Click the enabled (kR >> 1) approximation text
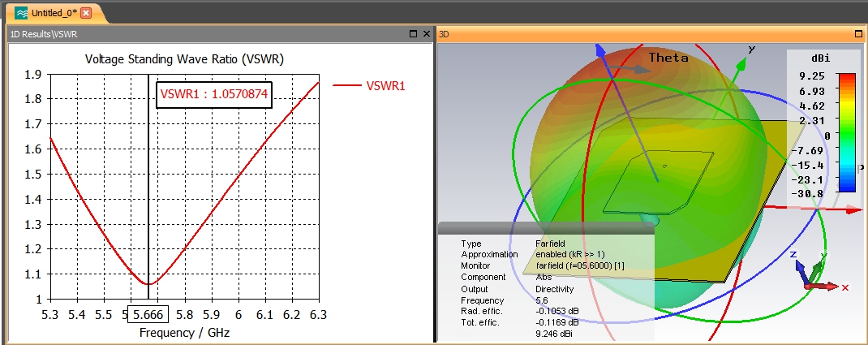Screen dimensions: 868x345 coord(570,254)
